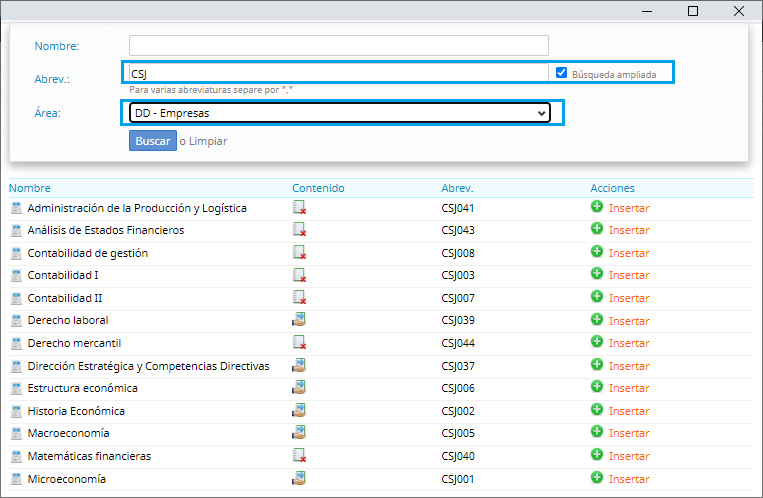Click the content icon for Microeconomía
763x498 pixels.
point(299,478)
